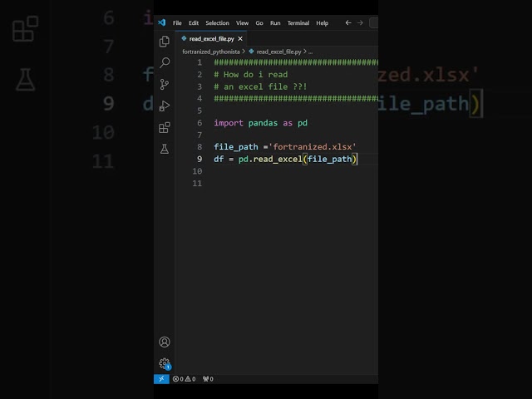The height and width of the screenshot is (399, 532).
Task: Click the remote window indicator in status bar
Action: click(x=161, y=379)
